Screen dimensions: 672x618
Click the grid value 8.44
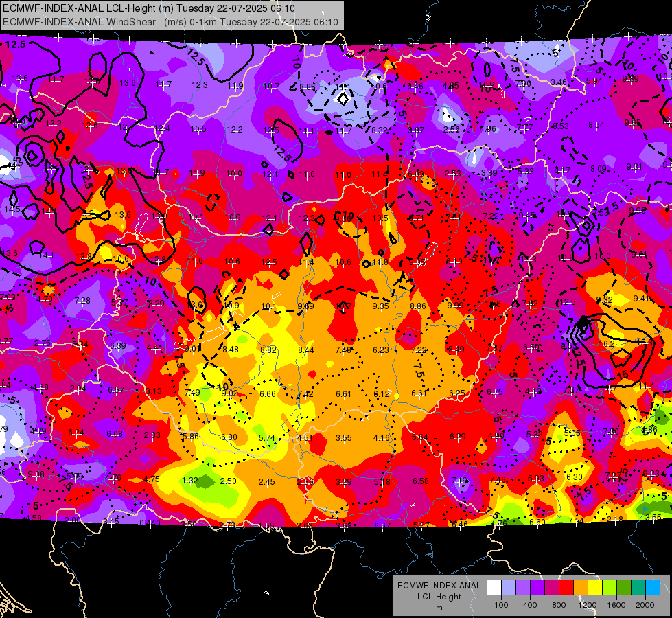tap(306, 350)
